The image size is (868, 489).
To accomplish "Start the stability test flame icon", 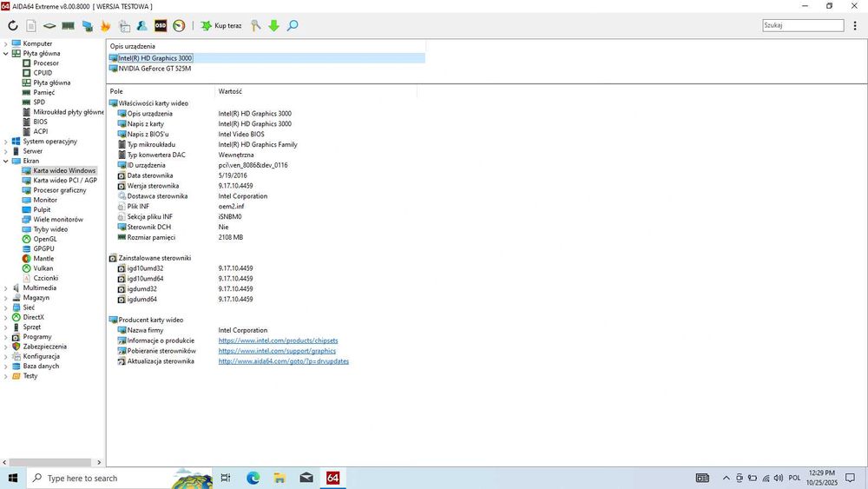I will pos(105,25).
